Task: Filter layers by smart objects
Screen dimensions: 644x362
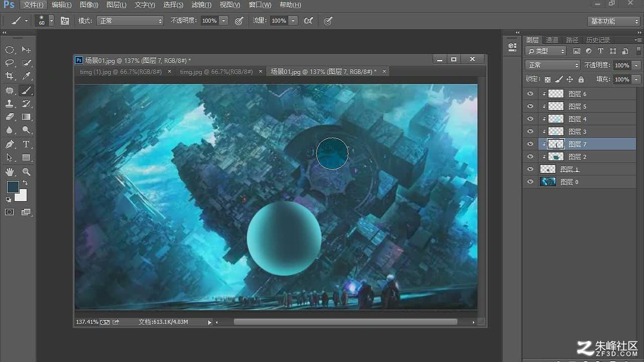Action: [x=625, y=51]
